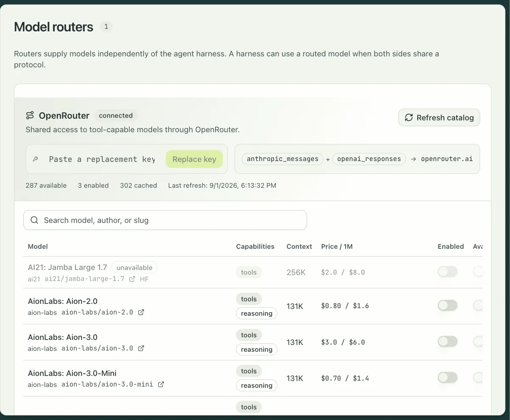Click the OpenRouter router icon
The height and width of the screenshot is (420, 510).
point(30,115)
